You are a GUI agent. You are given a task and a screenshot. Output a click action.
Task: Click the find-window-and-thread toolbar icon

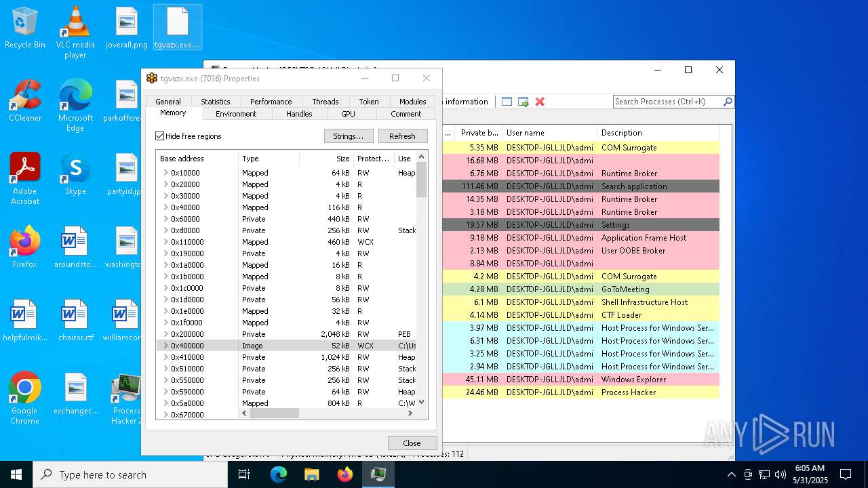point(524,102)
